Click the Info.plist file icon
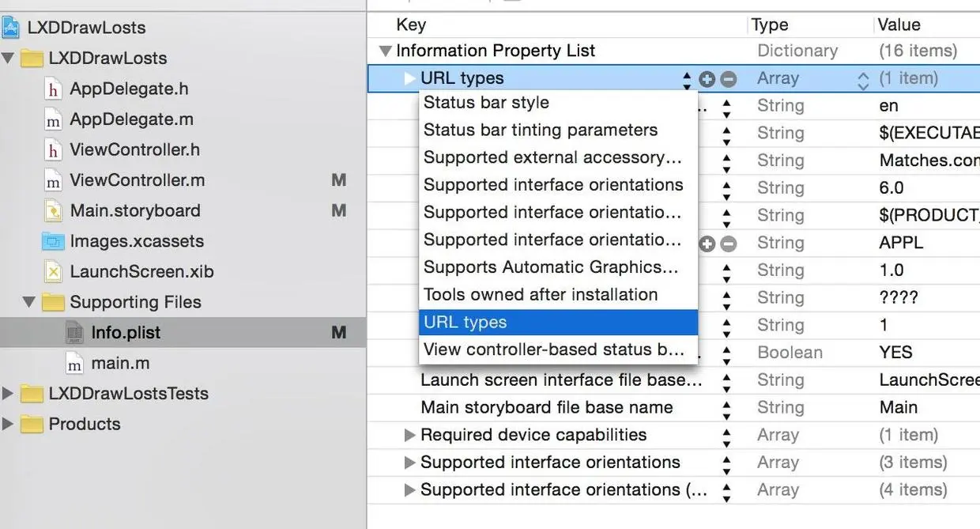This screenshot has width=980, height=529. point(74,333)
